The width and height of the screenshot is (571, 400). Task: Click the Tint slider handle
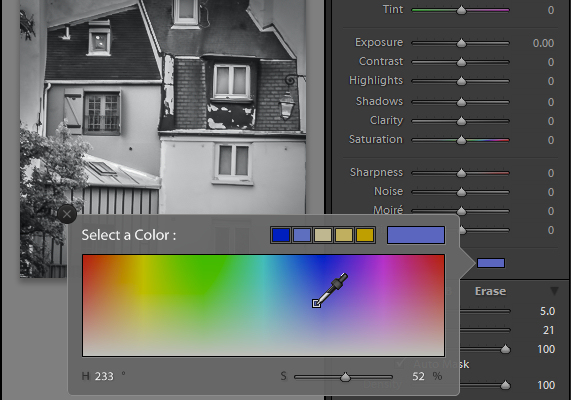461,10
